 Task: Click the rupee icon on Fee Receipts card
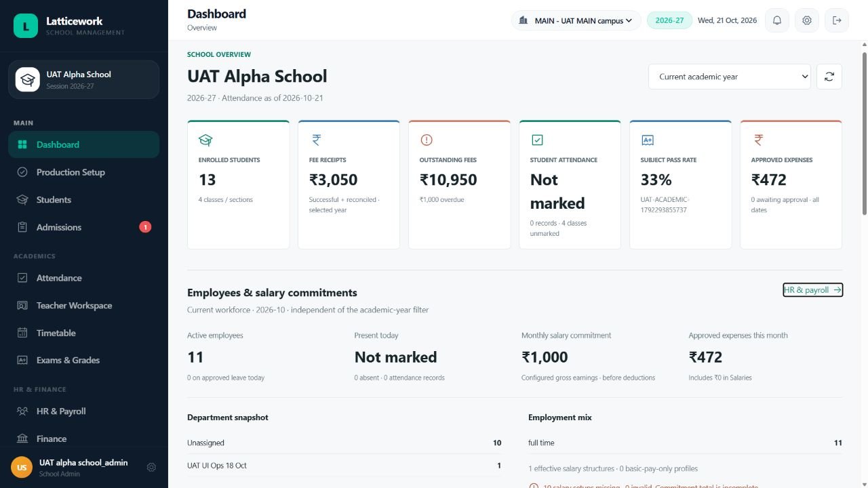[x=316, y=140]
